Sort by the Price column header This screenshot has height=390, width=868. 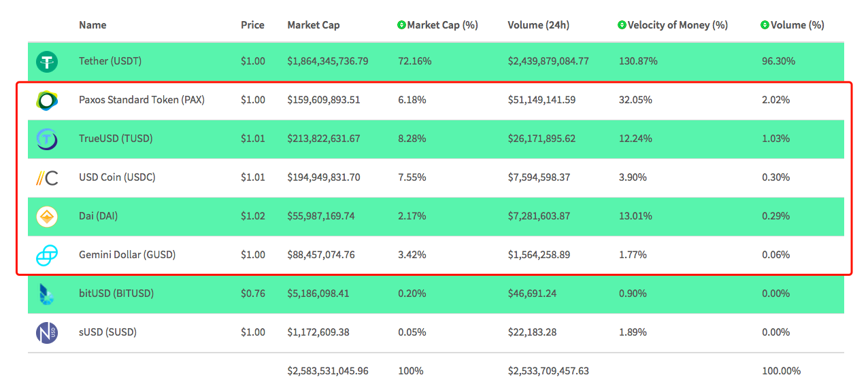(x=252, y=25)
